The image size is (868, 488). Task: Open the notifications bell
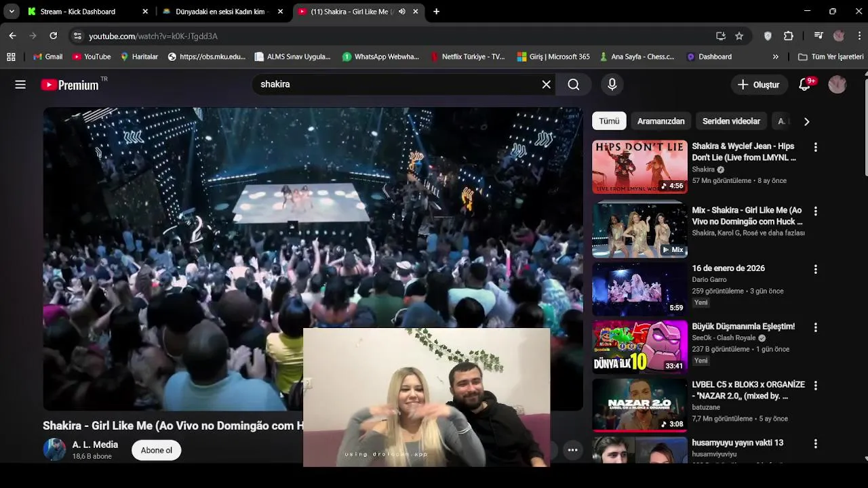805,85
